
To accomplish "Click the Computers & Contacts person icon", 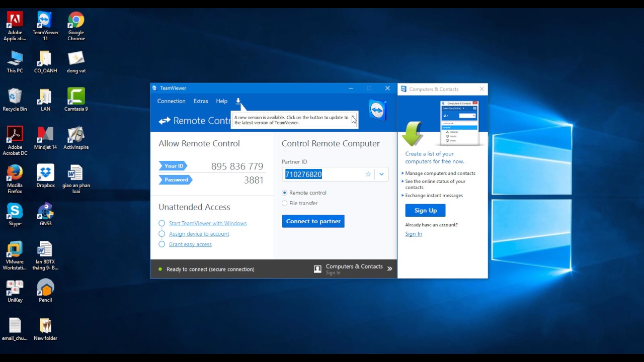I will click(317, 269).
